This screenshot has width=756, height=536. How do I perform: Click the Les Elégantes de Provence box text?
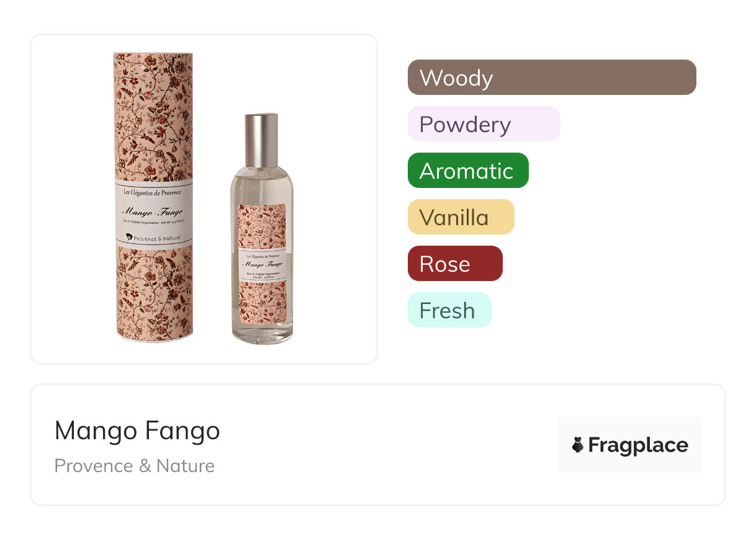tap(153, 192)
